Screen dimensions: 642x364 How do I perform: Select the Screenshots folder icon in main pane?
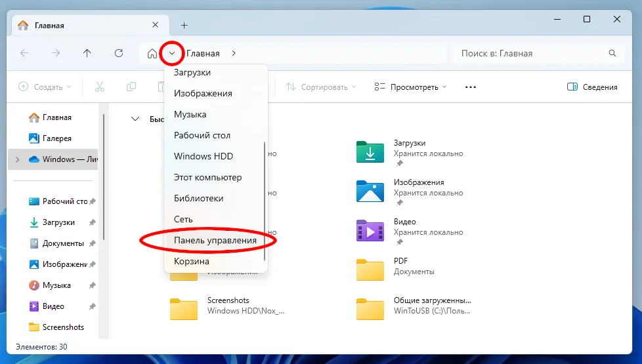(x=183, y=309)
